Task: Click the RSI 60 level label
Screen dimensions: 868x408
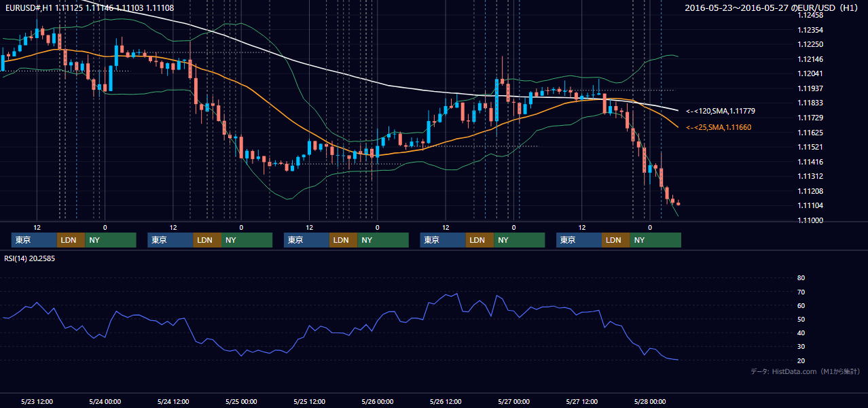Action: (x=801, y=305)
